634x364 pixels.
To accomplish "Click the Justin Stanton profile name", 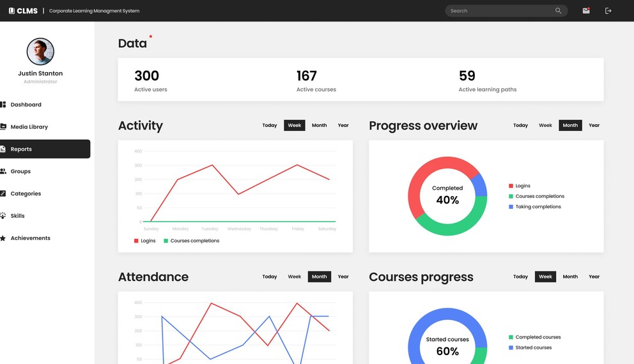I will click(x=40, y=73).
